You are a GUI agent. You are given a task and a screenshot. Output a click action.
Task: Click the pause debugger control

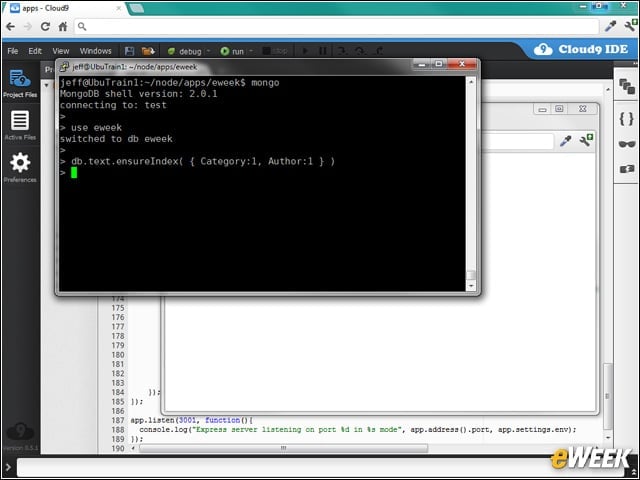322,51
